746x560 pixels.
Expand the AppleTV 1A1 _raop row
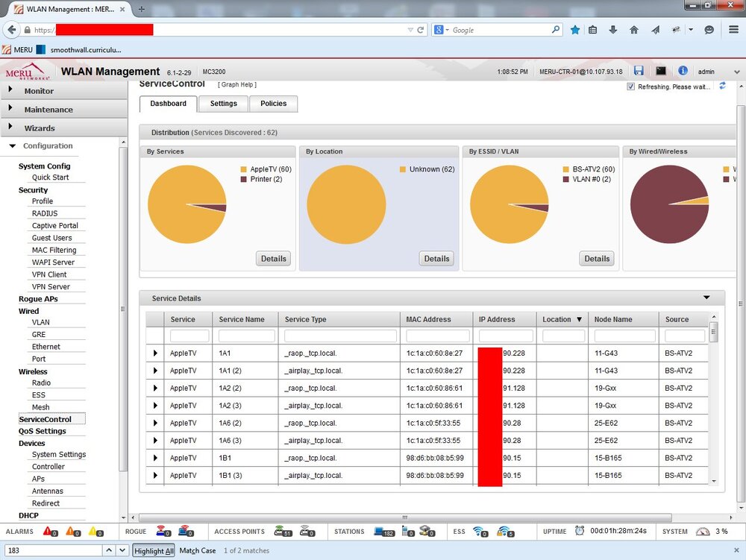[155, 353]
